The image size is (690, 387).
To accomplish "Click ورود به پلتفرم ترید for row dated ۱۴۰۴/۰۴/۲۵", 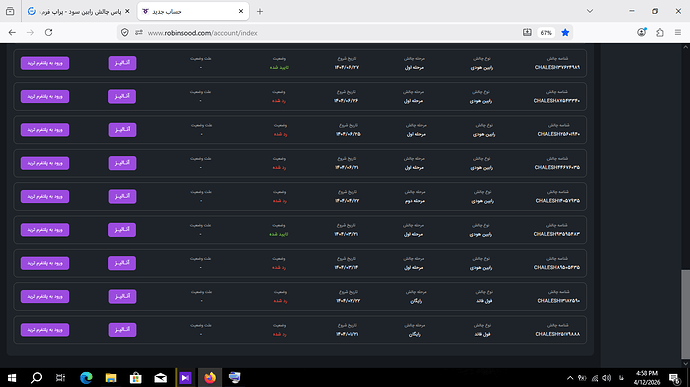I will [x=45, y=130].
